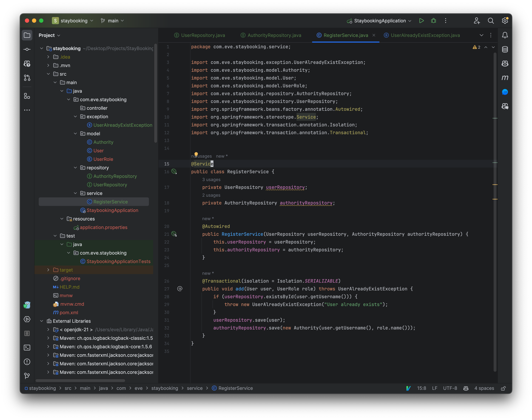Run the test at line 16 gutter
Image resolution: width=532 pixels, height=420 pixels.
[x=174, y=171]
